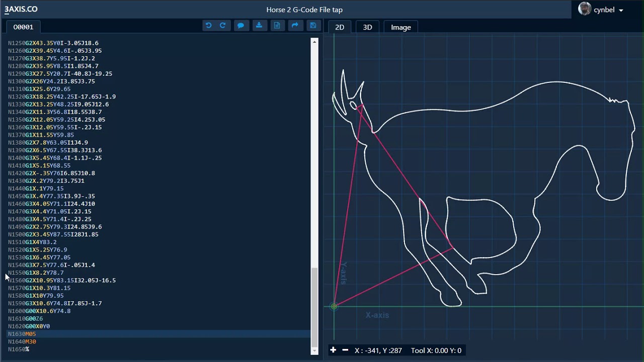Click the redo arrow icon
The width and height of the screenshot is (644, 362).
[x=222, y=26]
